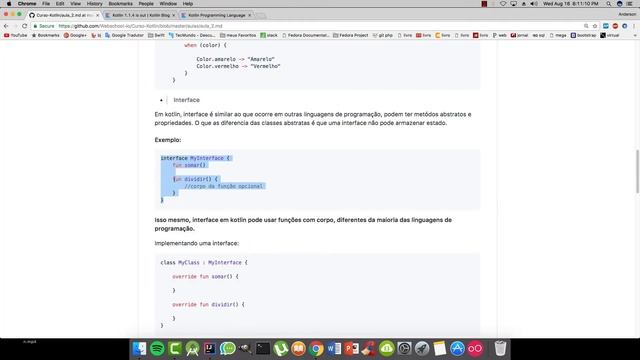Click the Anderson profile button
Viewport: 640px width, 360px height.
point(627,14)
